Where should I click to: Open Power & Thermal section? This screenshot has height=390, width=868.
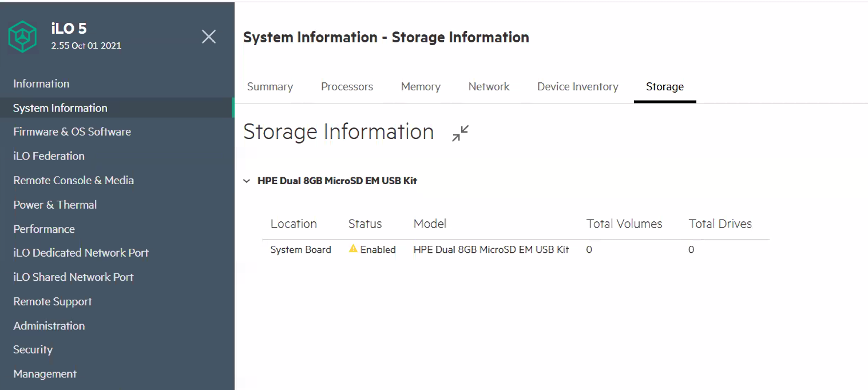coord(55,205)
